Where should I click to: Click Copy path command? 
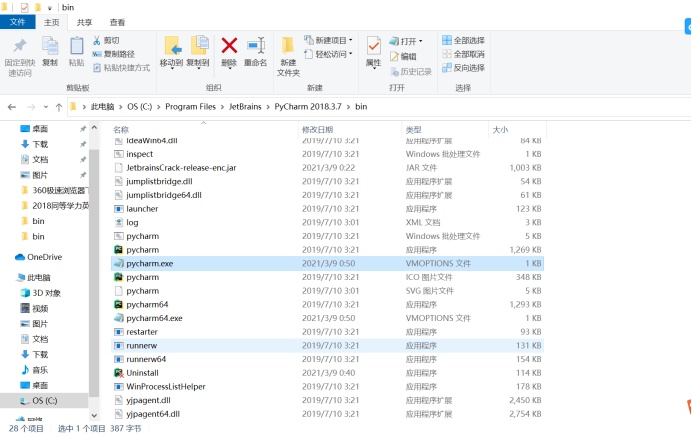click(x=113, y=54)
